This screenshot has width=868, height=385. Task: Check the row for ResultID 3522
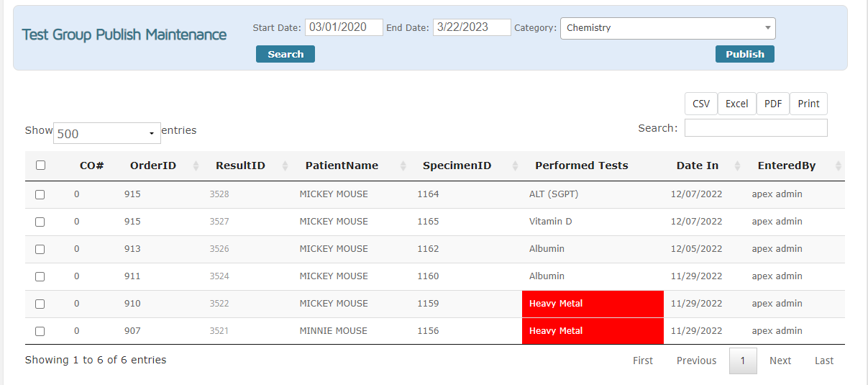[40, 304]
